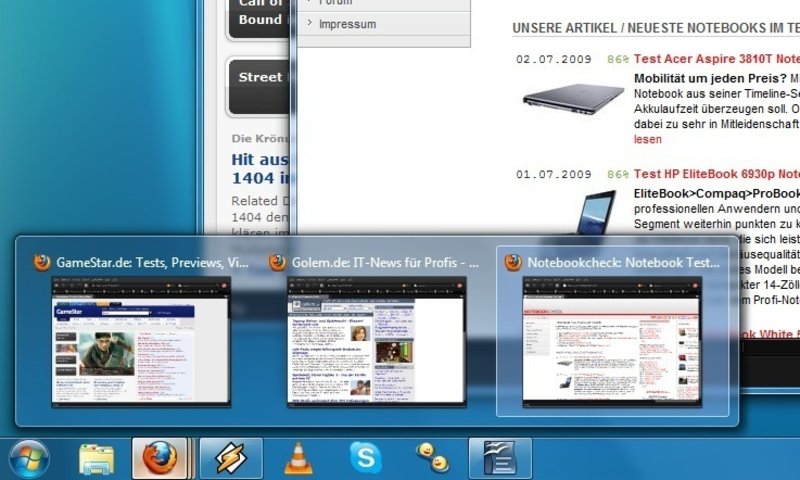Open the 'Hit aus 1404' headline in GameStar window
The height and width of the screenshot is (480, 800).
click(260, 169)
